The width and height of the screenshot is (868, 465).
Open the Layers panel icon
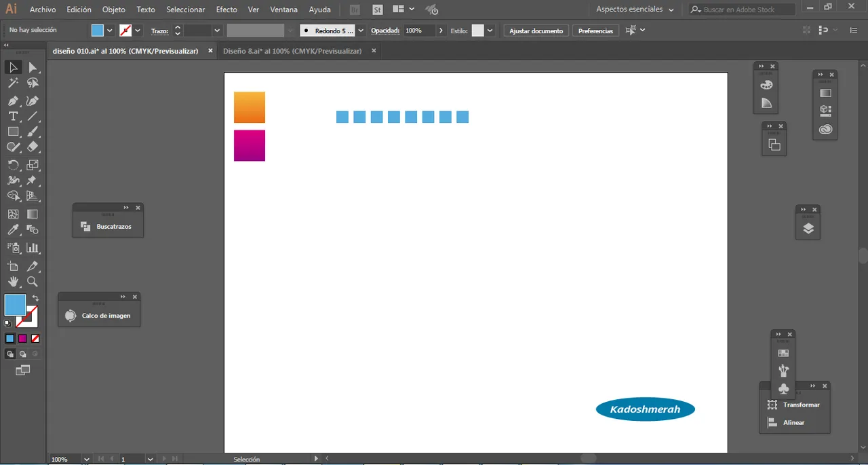(808, 229)
